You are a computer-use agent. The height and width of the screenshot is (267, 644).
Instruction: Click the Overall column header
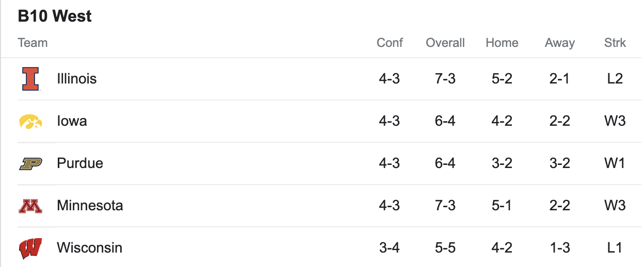coord(445,43)
